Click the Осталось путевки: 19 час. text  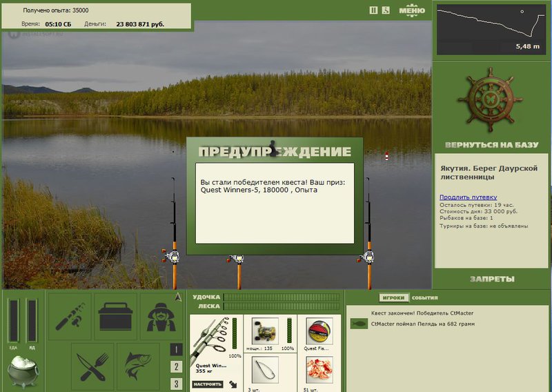477,205
